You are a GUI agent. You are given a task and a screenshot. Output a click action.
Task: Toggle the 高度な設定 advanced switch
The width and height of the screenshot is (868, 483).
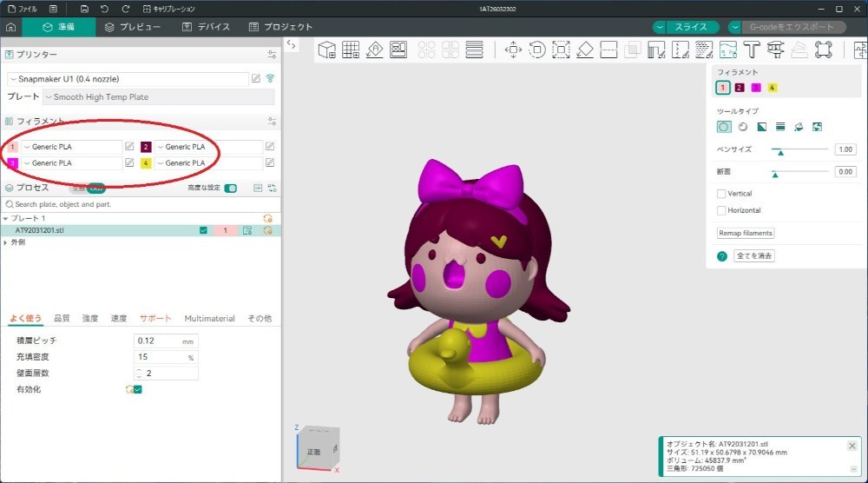pyautogui.click(x=231, y=189)
